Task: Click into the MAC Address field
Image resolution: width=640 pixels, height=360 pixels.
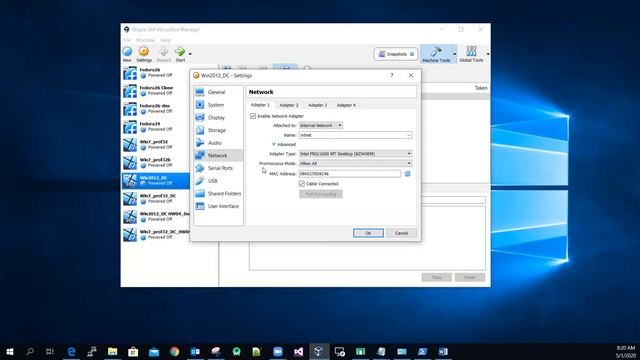Action: pyautogui.click(x=350, y=174)
